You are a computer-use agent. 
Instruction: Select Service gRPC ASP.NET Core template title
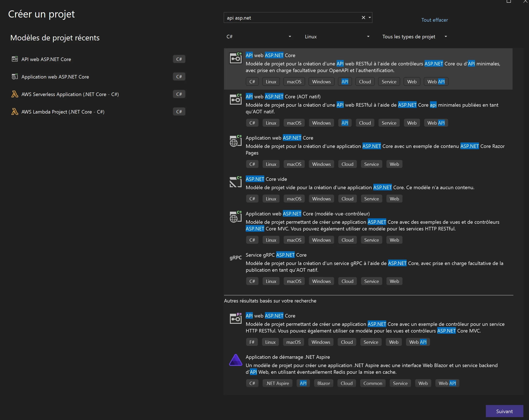(x=276, y=255)
